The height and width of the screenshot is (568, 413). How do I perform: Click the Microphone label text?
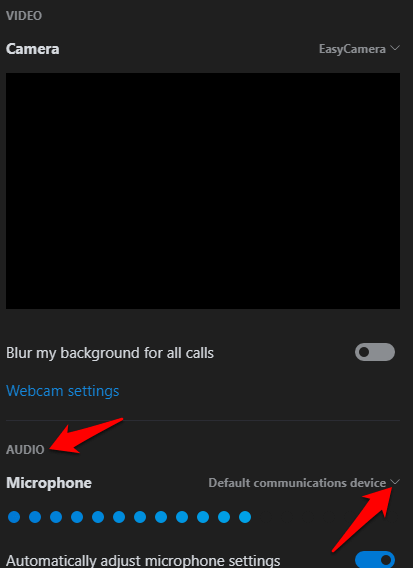49,483
